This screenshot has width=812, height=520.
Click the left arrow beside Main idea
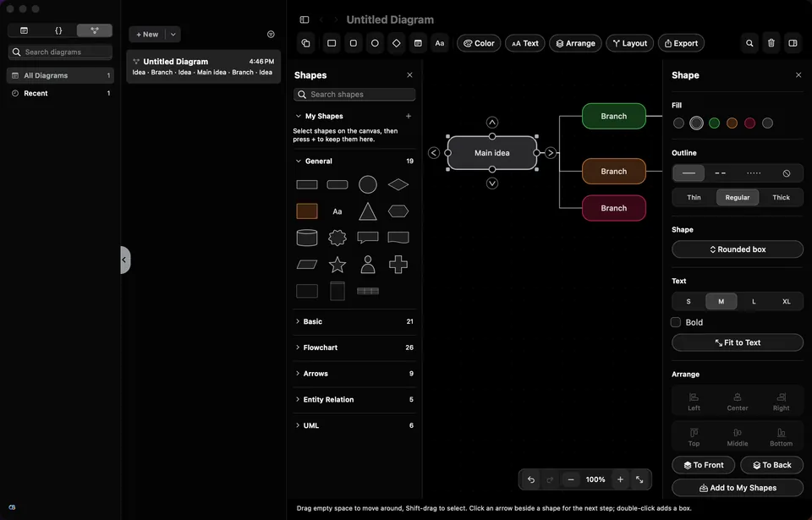tap(434, 153)
